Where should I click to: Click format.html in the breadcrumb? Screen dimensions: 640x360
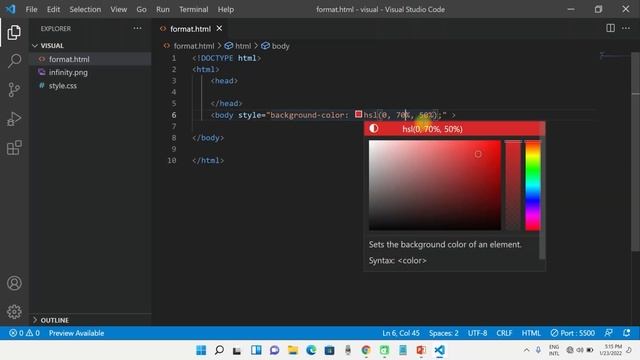point(193,46)
